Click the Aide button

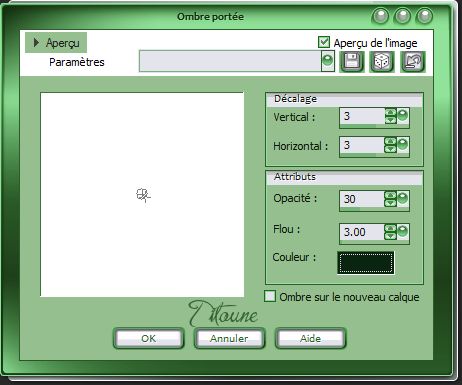point(310,338)
